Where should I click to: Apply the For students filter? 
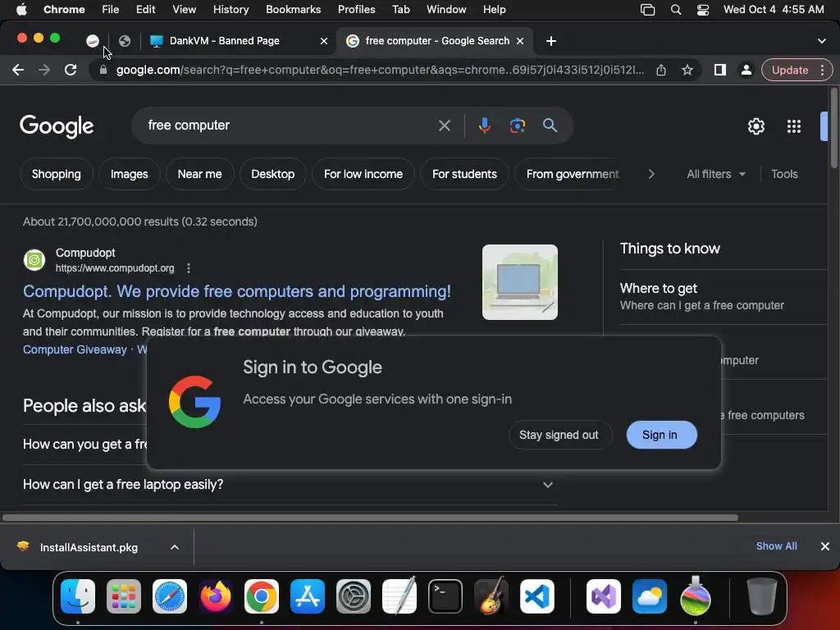click(464, 174)
